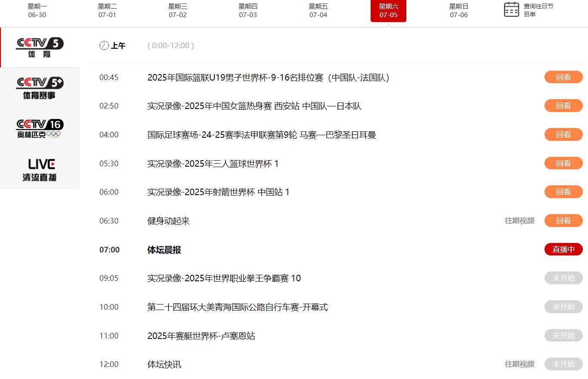The height and width of the screenshot is (379, 588).
Task: Select the LIVE 清流直播 channel
Action: pos(40,169)
